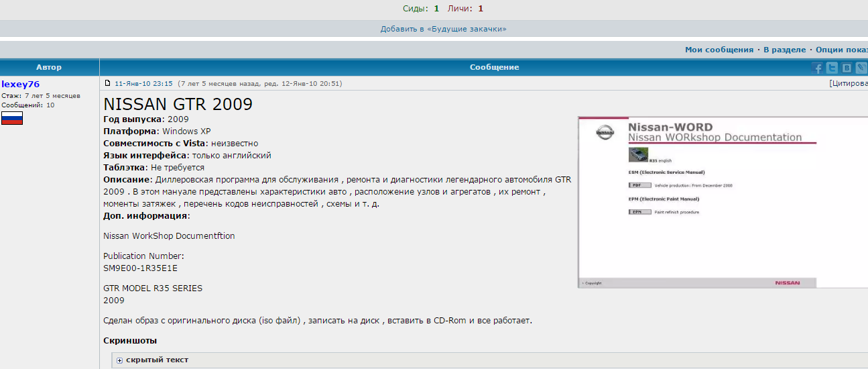
Task: Add to Будущие закачки list
Action: coord(444,29)
